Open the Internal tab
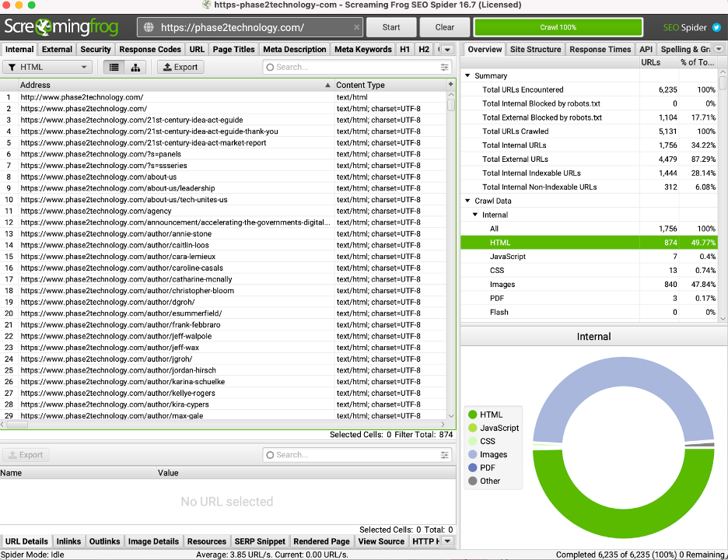 point(19,49)
